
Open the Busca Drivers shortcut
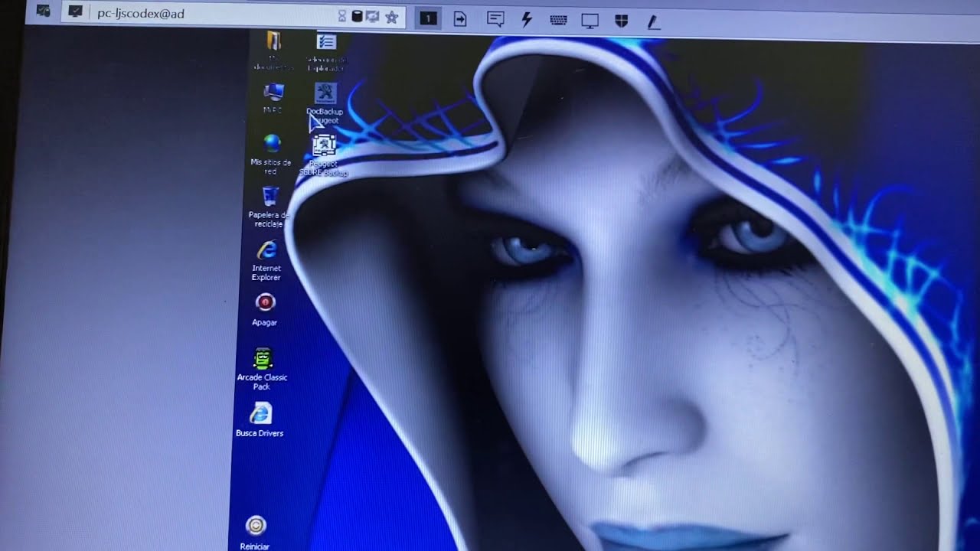click(x=260, y=413)
